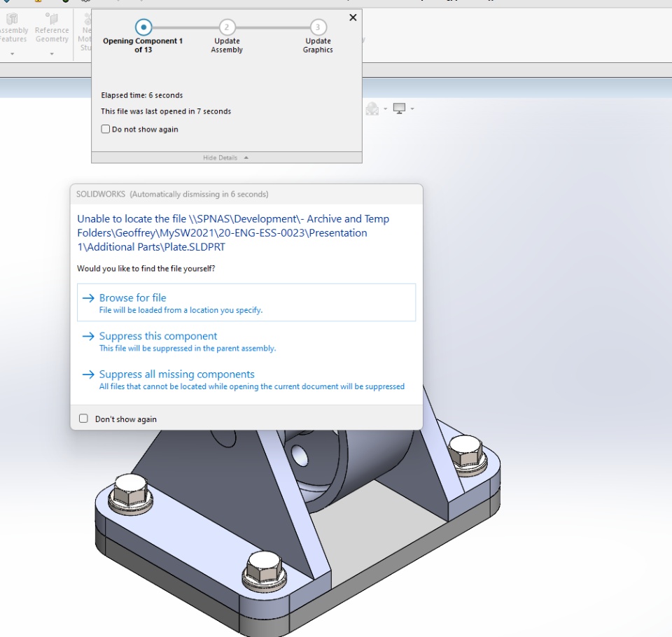Check Do not show again in progress panel
Image resolution: width=672 pixels, height=637 pixels.
(106, 129)
